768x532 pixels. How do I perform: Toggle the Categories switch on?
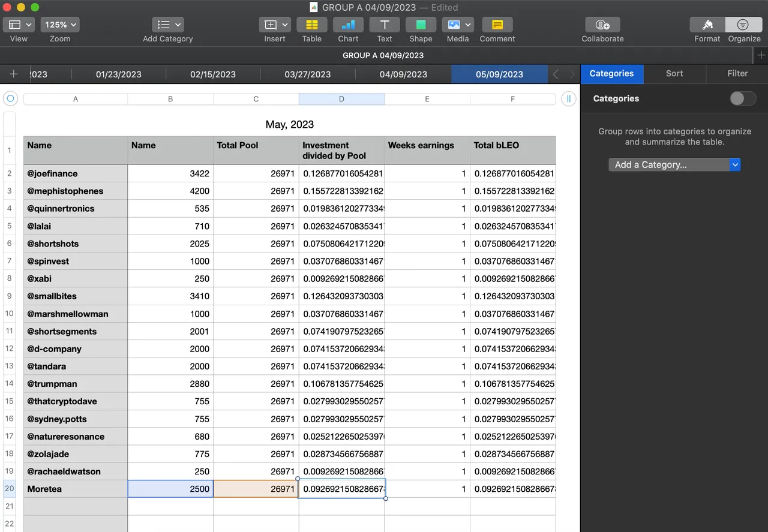tap(743, 98)
